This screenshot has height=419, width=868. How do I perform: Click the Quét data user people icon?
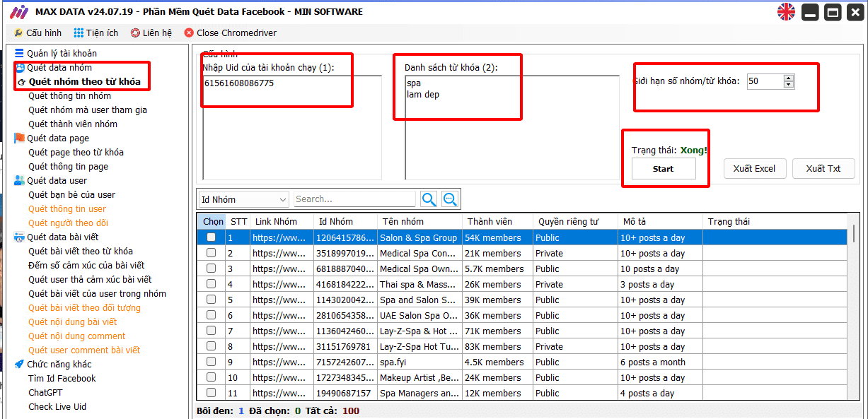tap(19, 180)
